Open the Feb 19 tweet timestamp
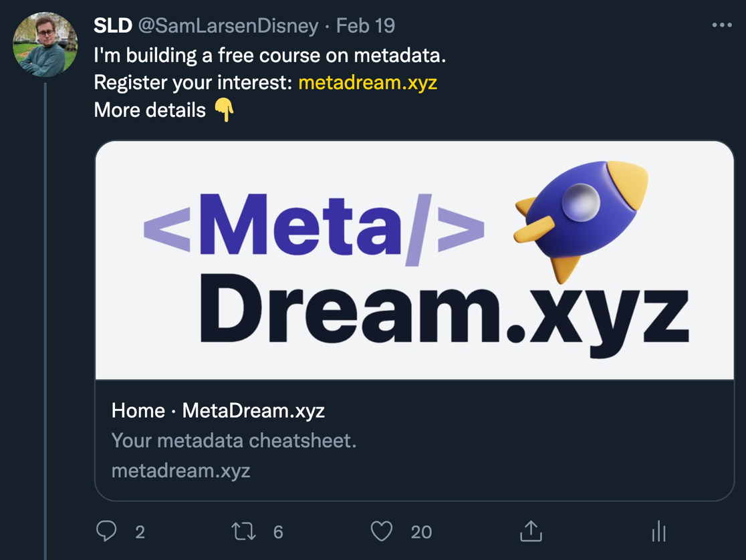 (365, 26)
